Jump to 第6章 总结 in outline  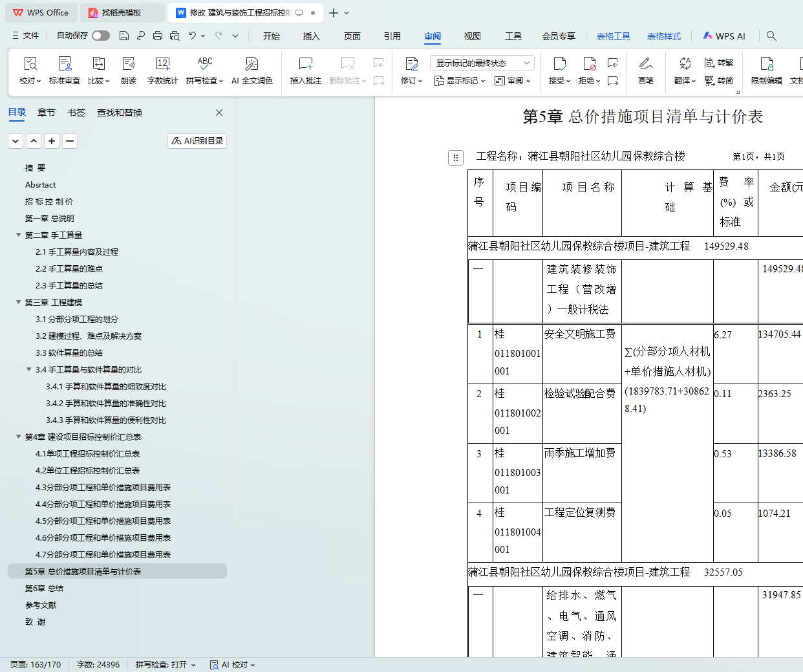point(44,589)
